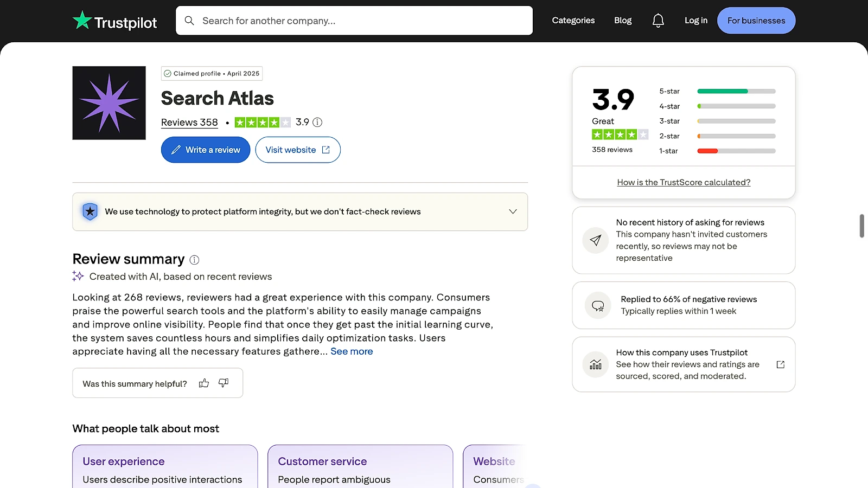868x488 pixels.
Task: Focus the company search field
Action: (x=354, y=21)
